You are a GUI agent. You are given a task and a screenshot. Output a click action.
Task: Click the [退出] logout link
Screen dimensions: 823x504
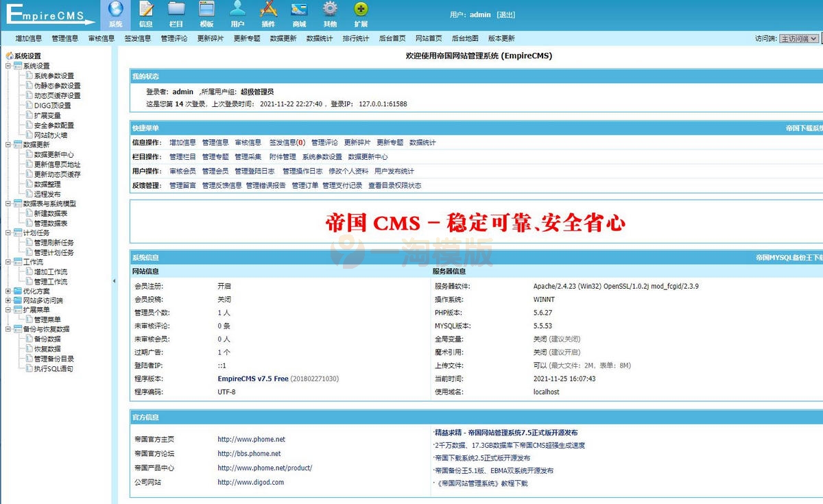pos(505,14)
